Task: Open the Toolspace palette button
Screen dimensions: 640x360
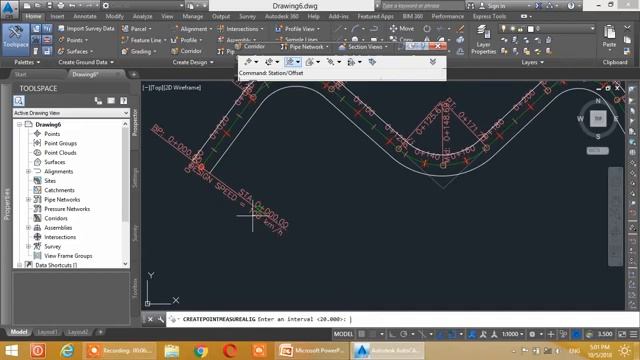Action: click(x=16, y=39)
